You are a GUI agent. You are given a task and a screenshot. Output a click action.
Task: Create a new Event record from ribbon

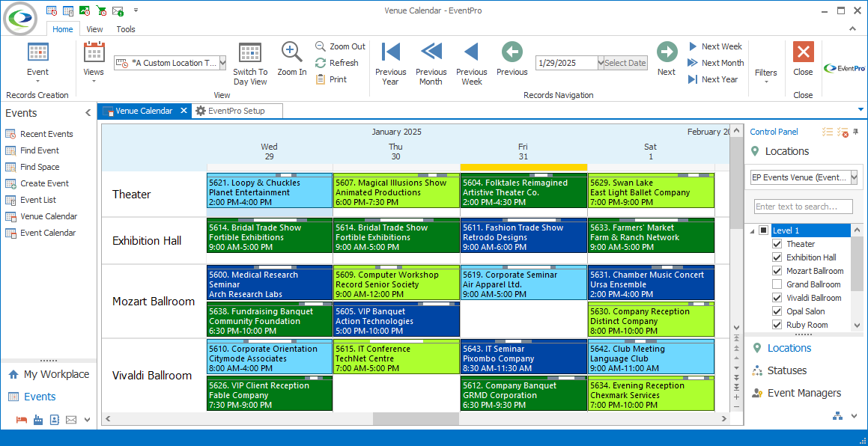(x=37, y=62)
